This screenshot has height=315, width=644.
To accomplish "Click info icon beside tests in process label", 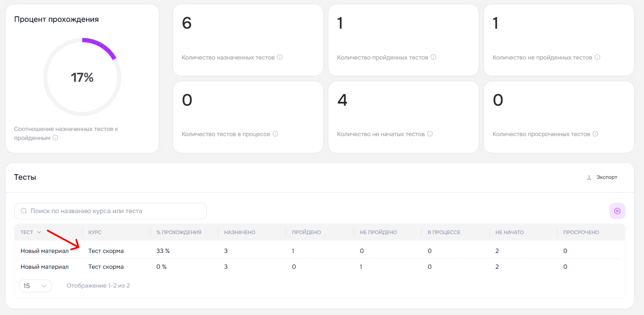I will coord(275,134).
